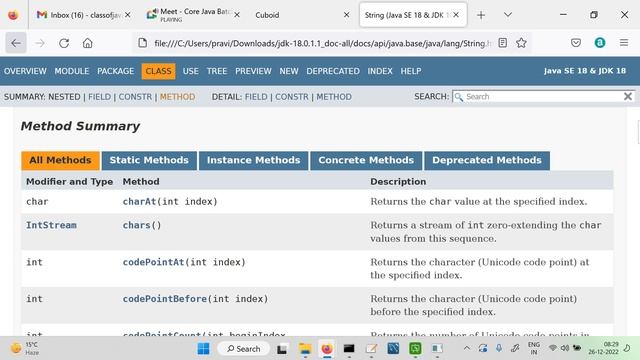Click the magnifier icon in search box
The width and height of the screenshot is (640, 360).
coord(459,97)
